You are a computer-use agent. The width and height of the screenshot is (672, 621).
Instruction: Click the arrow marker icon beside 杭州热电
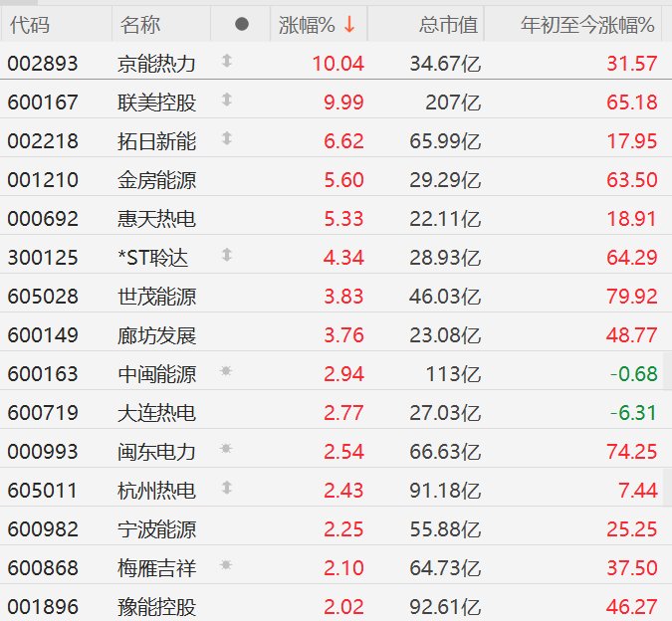click(226, 489)
